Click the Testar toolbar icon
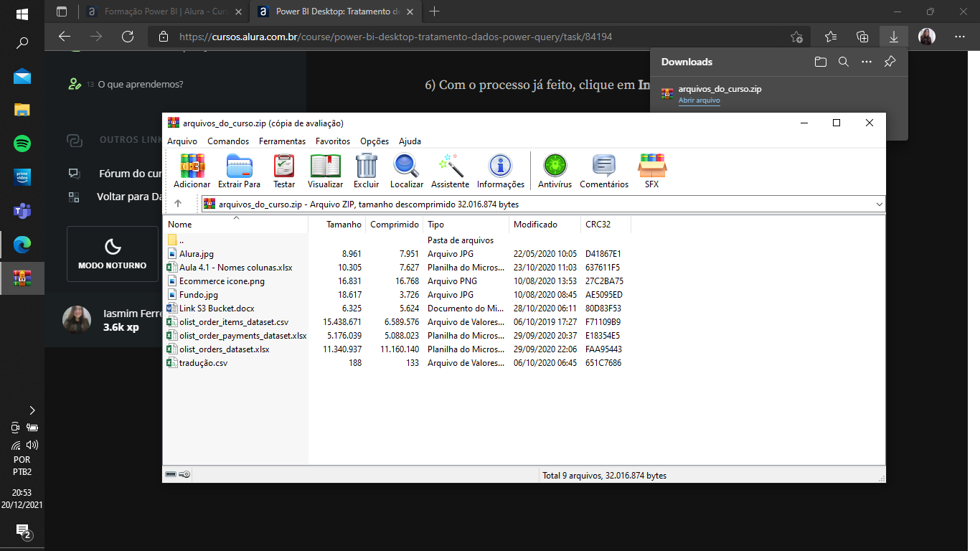This screenshot has height=551, width=980. [284, 171]
